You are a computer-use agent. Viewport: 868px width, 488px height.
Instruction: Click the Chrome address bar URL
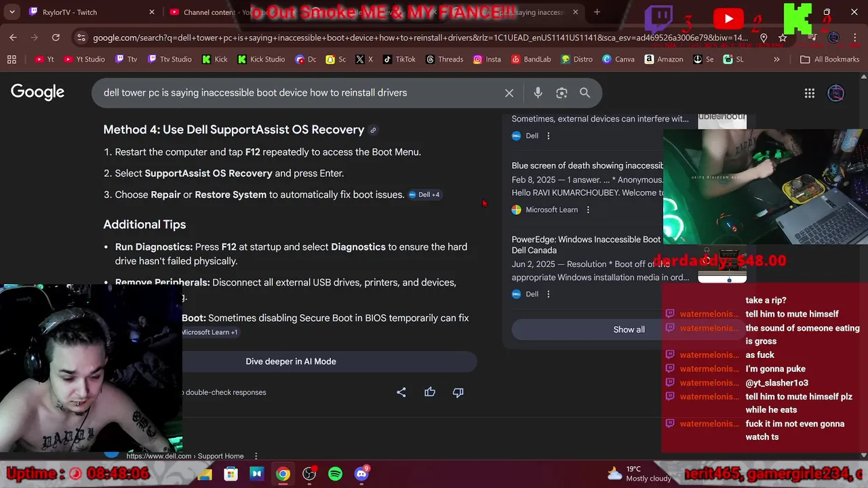click(420, 38)
